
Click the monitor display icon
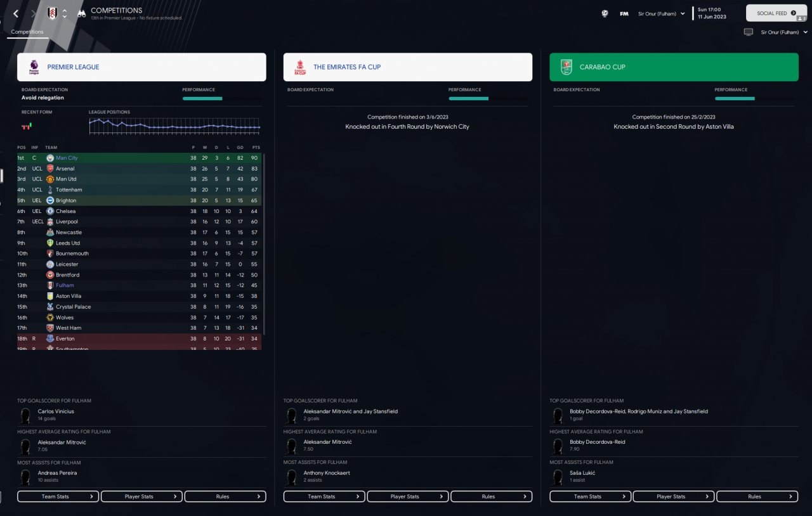click(749, 32)
